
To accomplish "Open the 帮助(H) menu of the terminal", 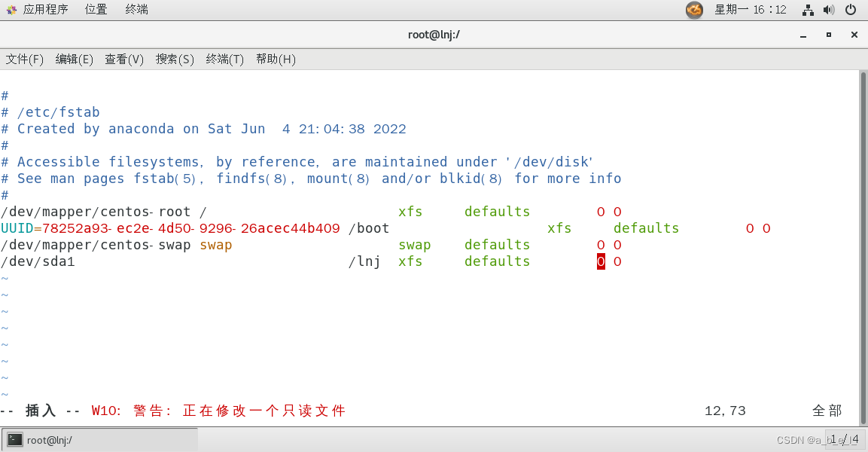I will [276, 59].
